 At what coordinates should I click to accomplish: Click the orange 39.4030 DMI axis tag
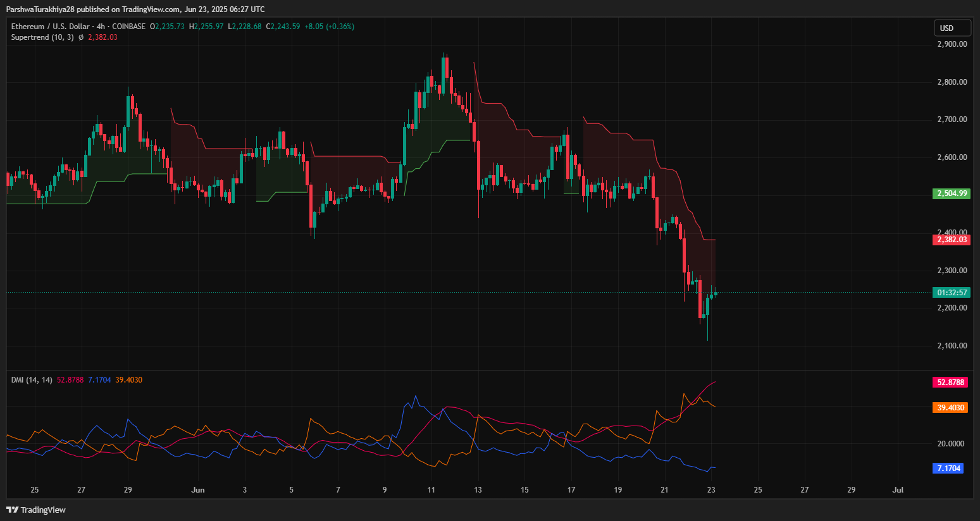point(950,408)
